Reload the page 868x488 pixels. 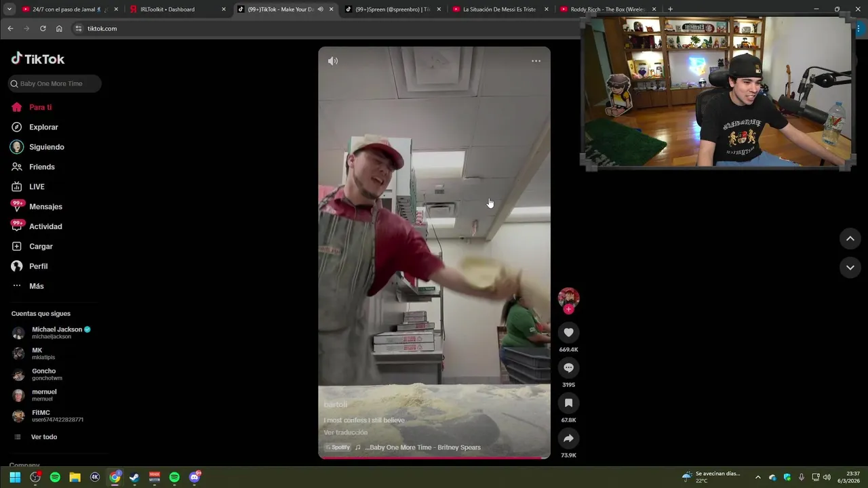pos(43,28)
